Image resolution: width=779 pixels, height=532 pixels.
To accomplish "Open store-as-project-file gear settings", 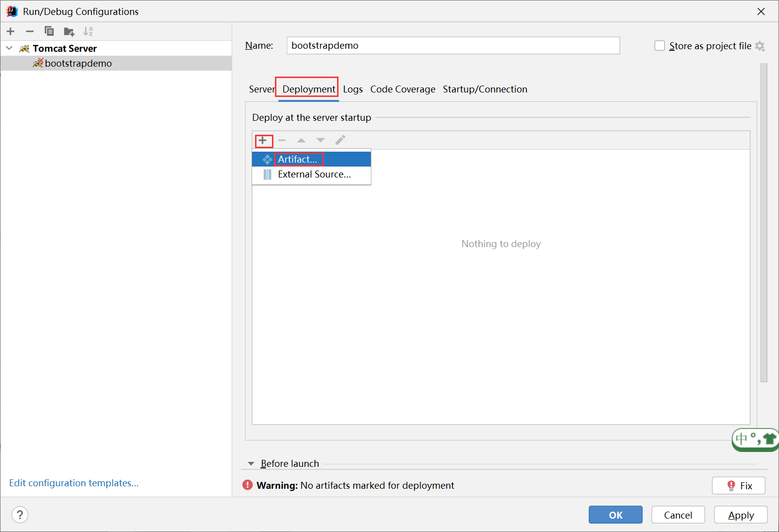I will tap(760, 46).
